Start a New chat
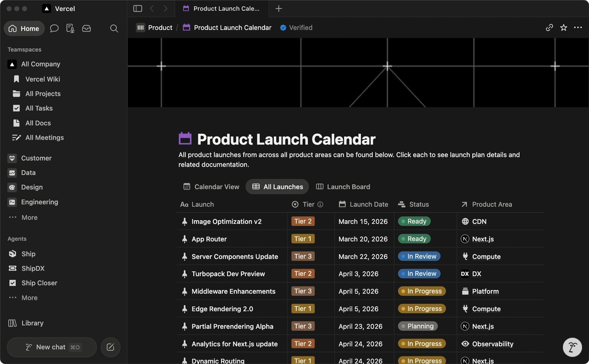The image size is (589, 364). point(52,347)
